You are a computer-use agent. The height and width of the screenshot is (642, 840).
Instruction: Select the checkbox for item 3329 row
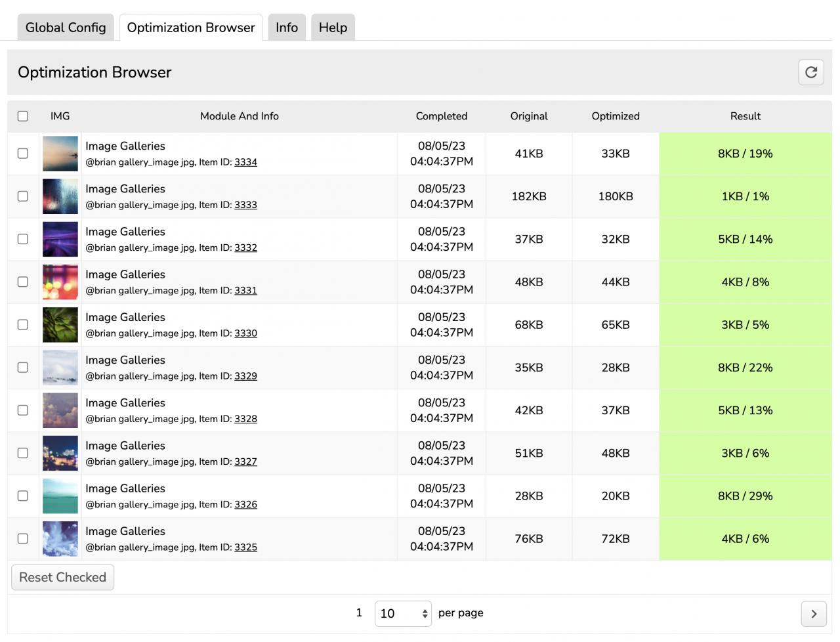(x=23, y=368)
